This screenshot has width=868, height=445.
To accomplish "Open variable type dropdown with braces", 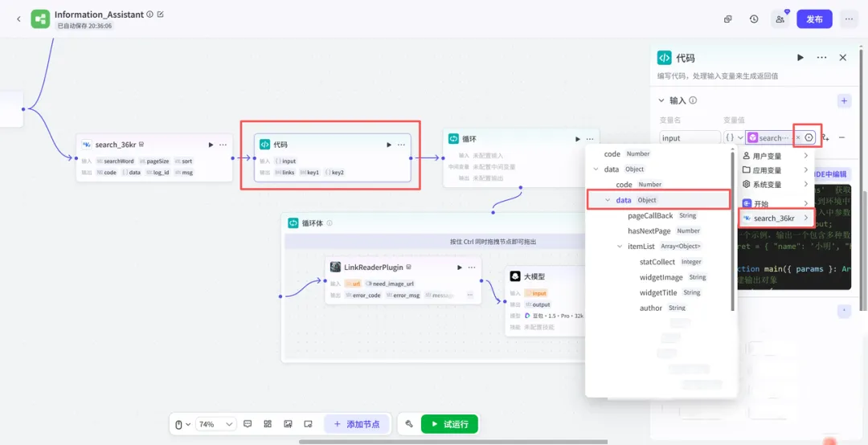I will (x=734, y=138).
